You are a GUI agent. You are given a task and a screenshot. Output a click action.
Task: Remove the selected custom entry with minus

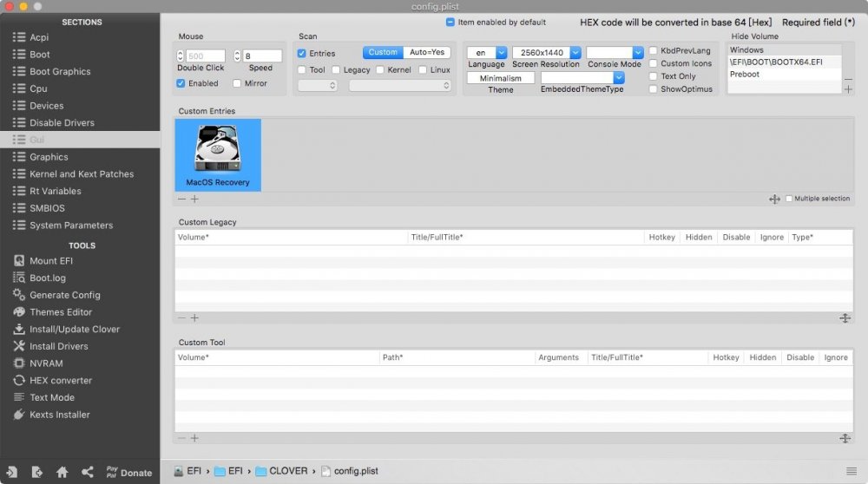click(181, 199)
